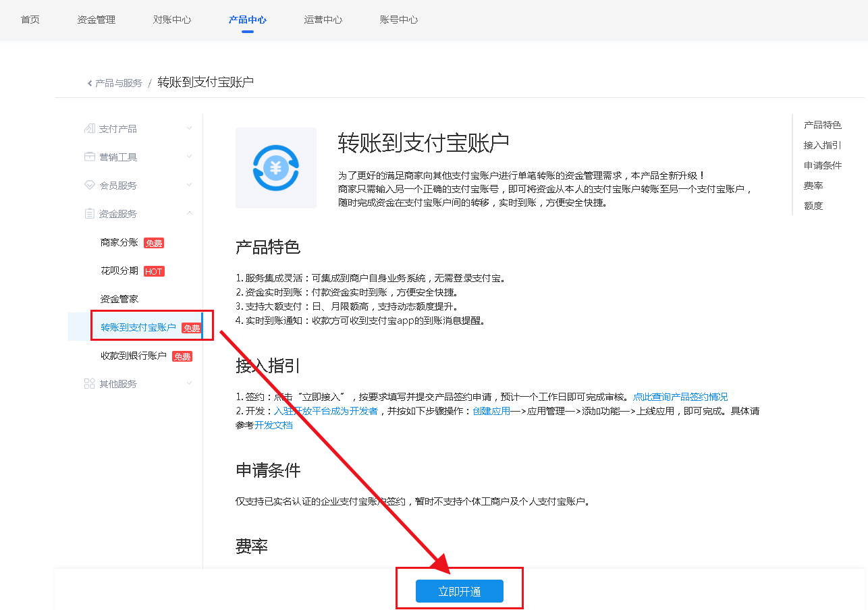The width and height of the screenshot is (868, 610).
Task: Open 运营中心 in top navigation
Action: tap(323, 20)
